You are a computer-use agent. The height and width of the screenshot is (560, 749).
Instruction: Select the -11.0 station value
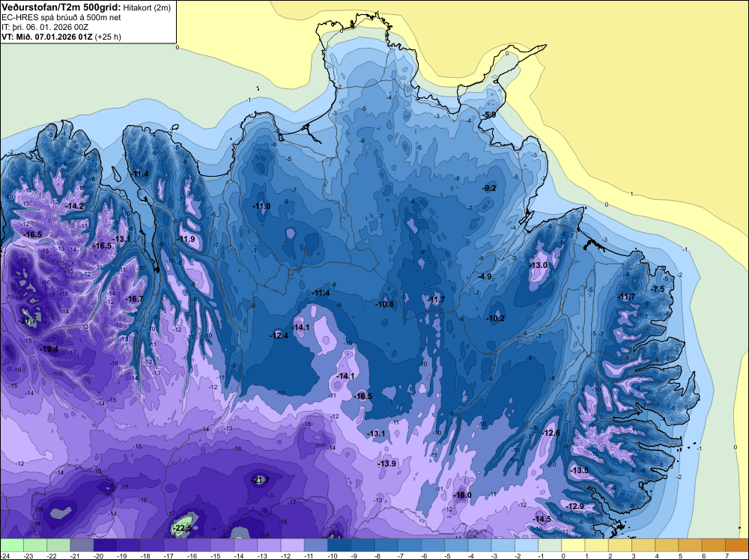tap(261, 206)
